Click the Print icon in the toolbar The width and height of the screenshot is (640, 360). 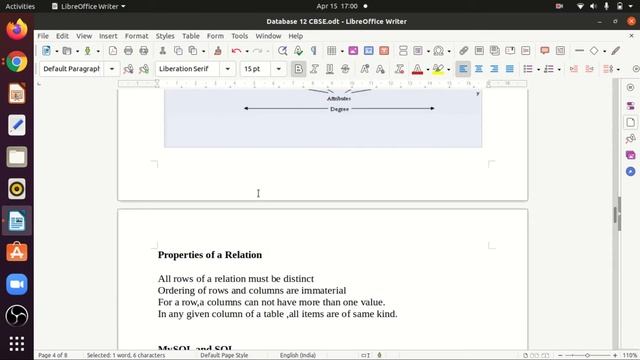point(128,51)
